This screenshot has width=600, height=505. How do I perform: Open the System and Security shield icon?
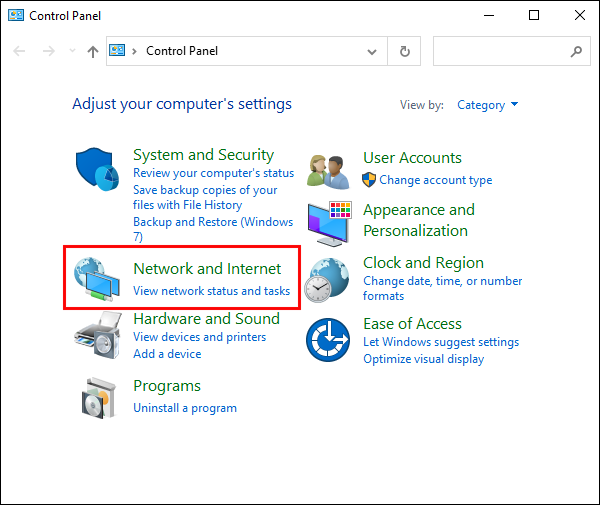(x=97, y=169)
